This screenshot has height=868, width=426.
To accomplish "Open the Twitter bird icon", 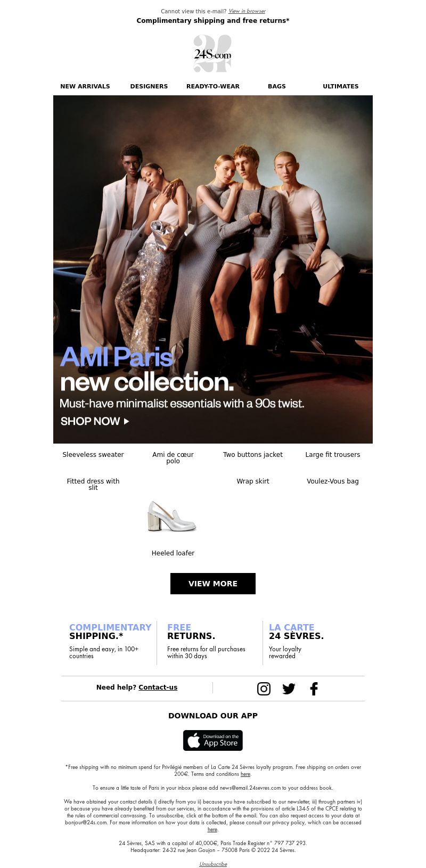I will pyautogui.click(x=289, y=689).
